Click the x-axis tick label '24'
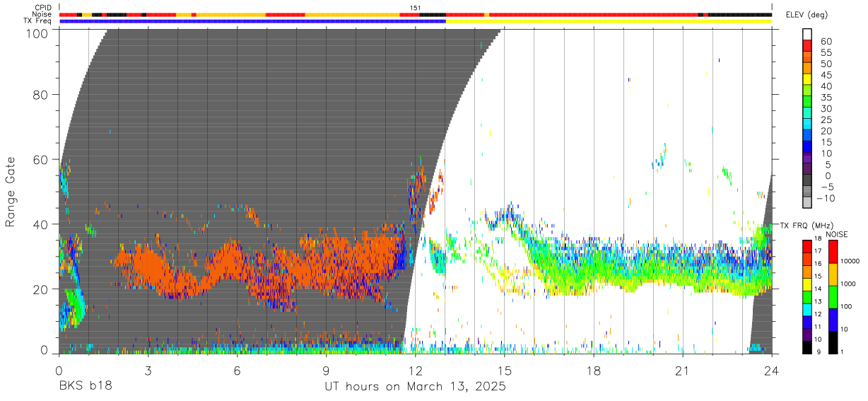The height and width of the screenshot is (401, 868). pos(771,371)
